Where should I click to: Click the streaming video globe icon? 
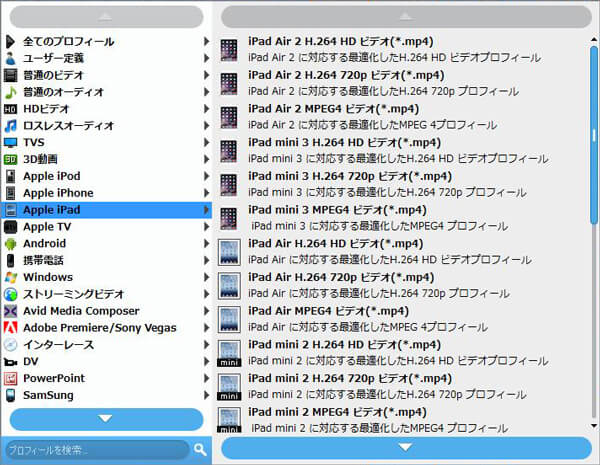[x=10, y=294]
